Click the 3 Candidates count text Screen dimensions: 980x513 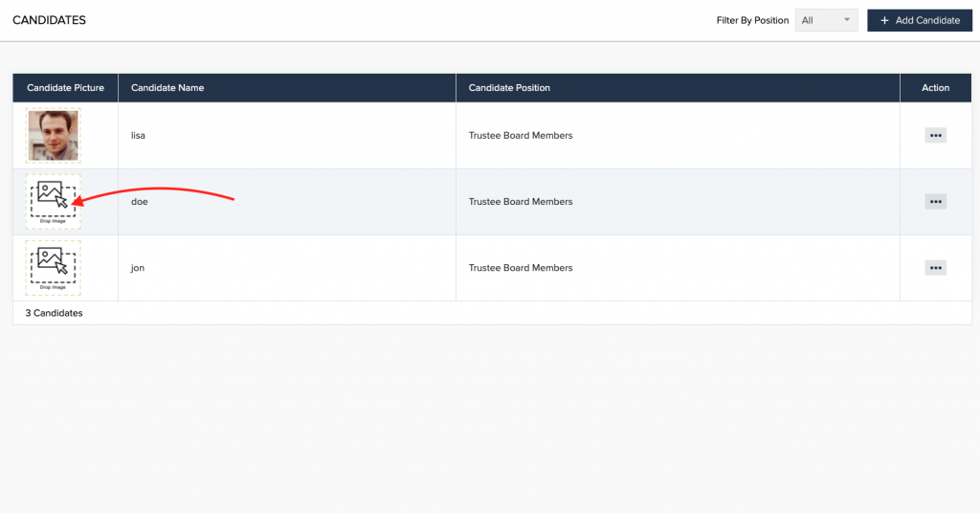(x=54, y=313)
